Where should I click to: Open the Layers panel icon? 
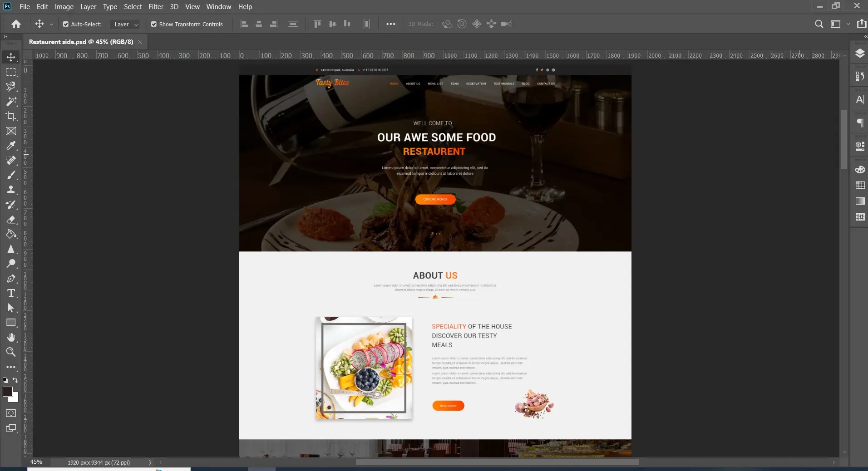click(860, 54)
